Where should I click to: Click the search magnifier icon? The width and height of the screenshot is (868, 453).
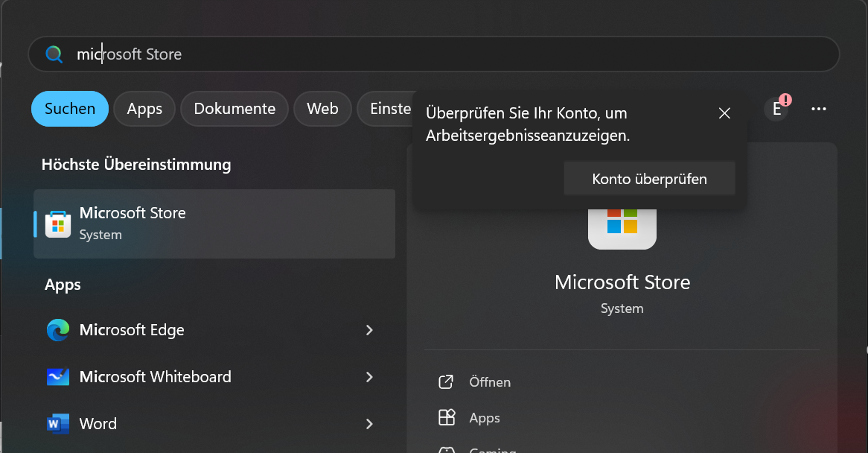[54, 54]
